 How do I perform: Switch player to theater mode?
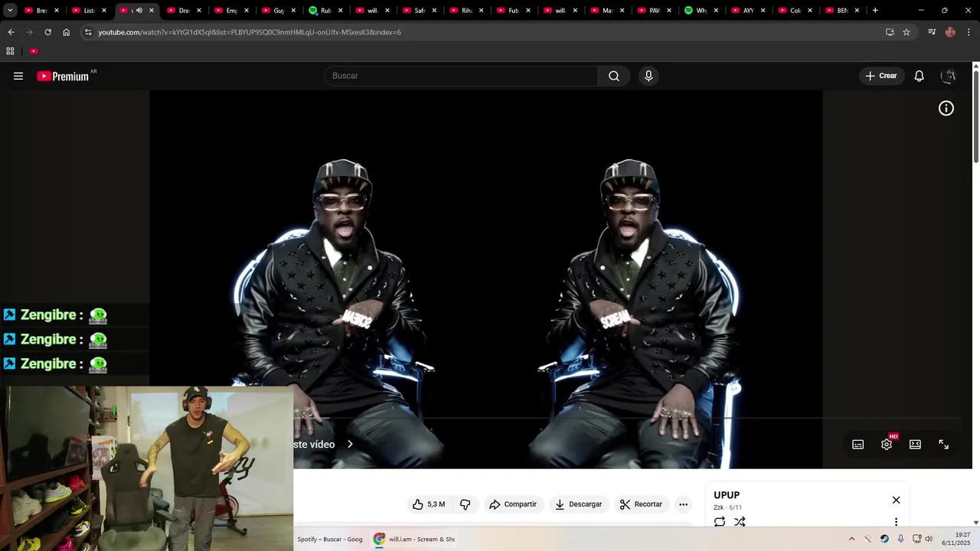coord(915,445)
